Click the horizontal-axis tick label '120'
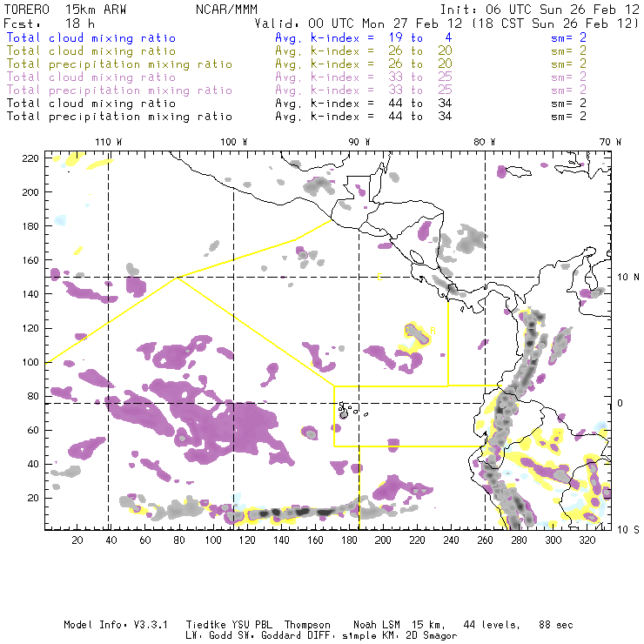This screenshot has height=644, width=644. click(247, 540)
